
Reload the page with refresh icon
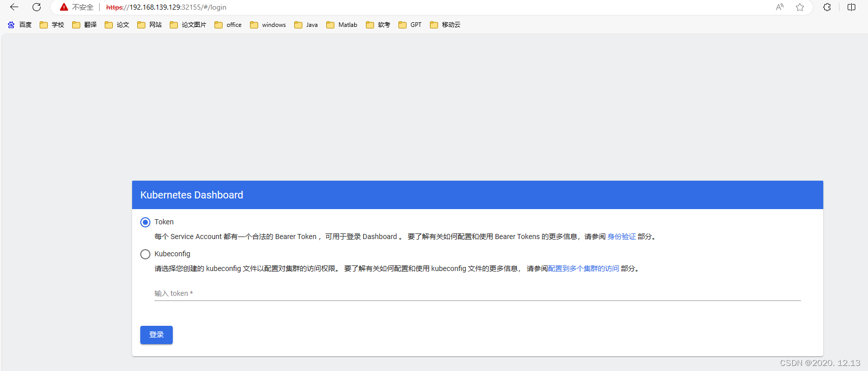(37, 7)
